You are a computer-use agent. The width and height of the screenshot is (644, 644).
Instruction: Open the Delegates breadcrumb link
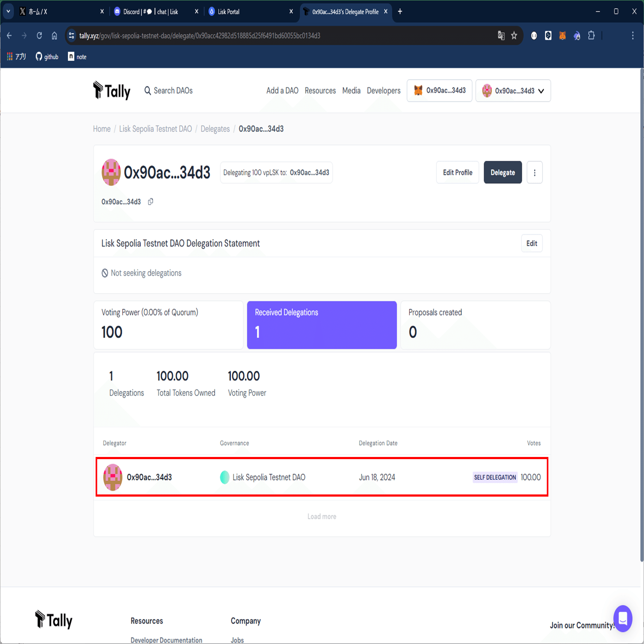tap(215, 129)
